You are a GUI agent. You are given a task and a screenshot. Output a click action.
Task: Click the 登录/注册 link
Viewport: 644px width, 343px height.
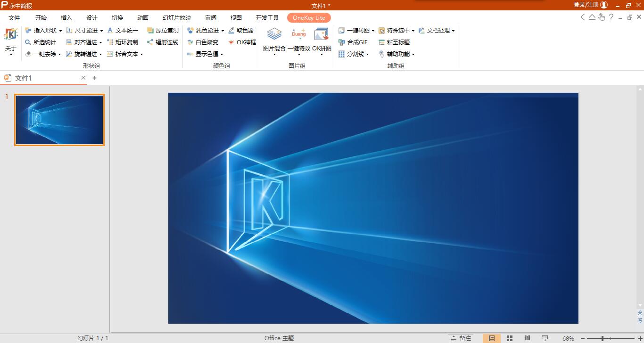586,4
